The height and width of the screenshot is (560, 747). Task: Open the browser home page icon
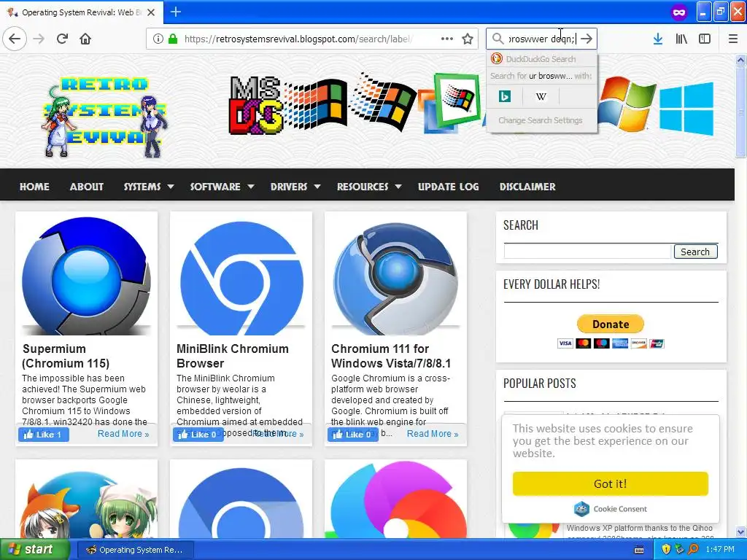coord(85,39)
